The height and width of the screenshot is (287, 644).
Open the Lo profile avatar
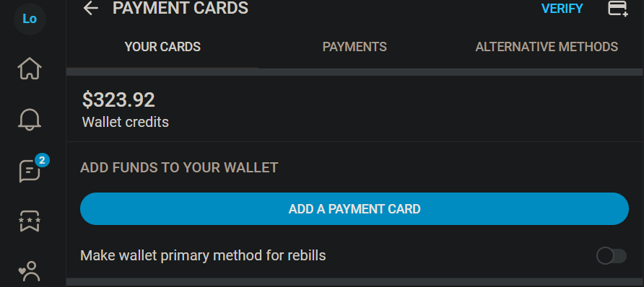click(x=30, y=19)
